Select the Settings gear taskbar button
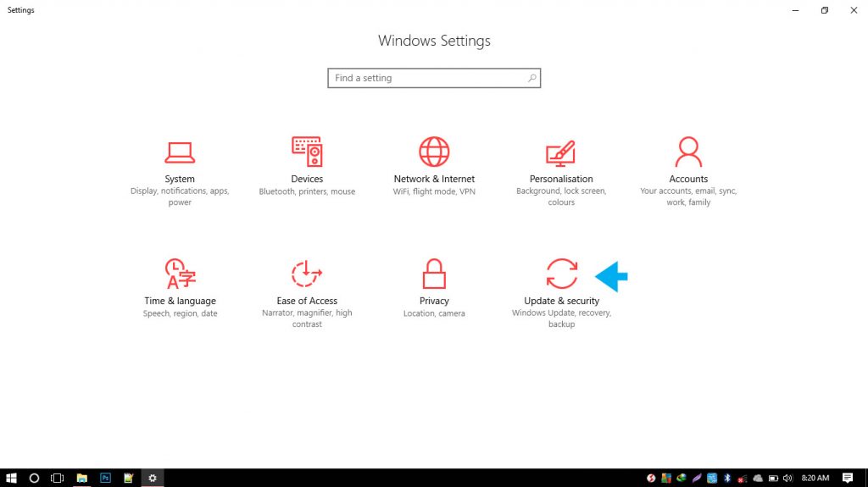The height and width of the screenshot is (487, 868). (153, 479)
